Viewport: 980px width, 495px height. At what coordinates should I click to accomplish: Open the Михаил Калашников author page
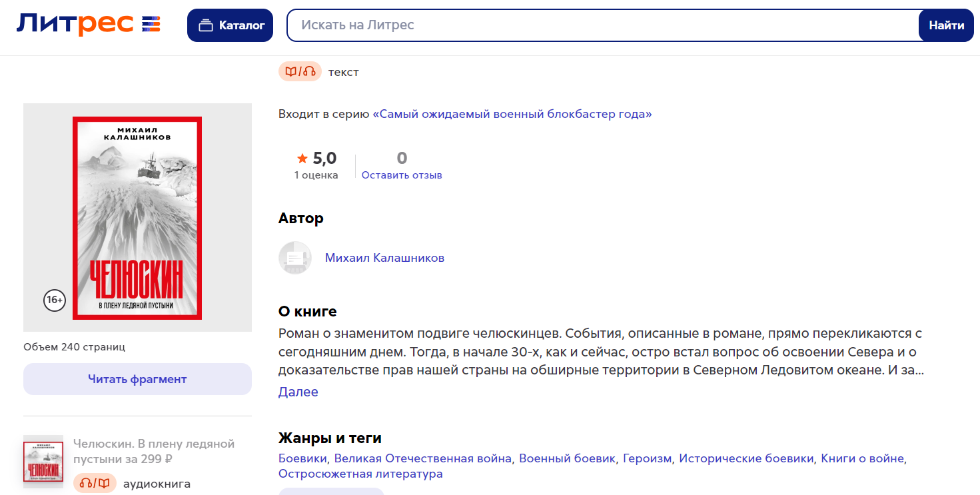(x=384, y=258)
